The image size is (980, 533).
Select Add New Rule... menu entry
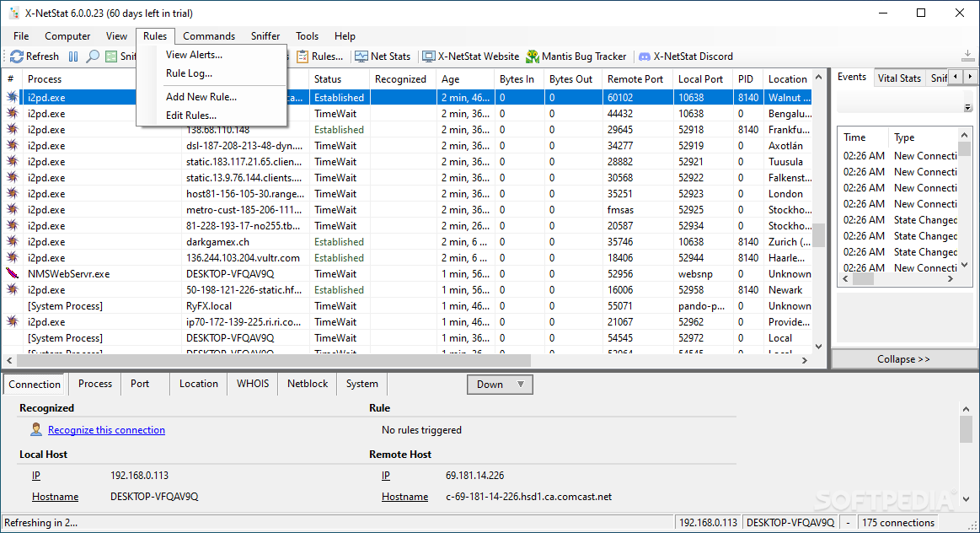click(x=201, y=97)
